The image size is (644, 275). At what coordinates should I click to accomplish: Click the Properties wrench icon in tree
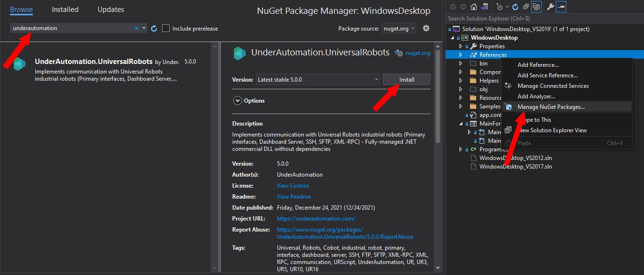click(473, 46)
